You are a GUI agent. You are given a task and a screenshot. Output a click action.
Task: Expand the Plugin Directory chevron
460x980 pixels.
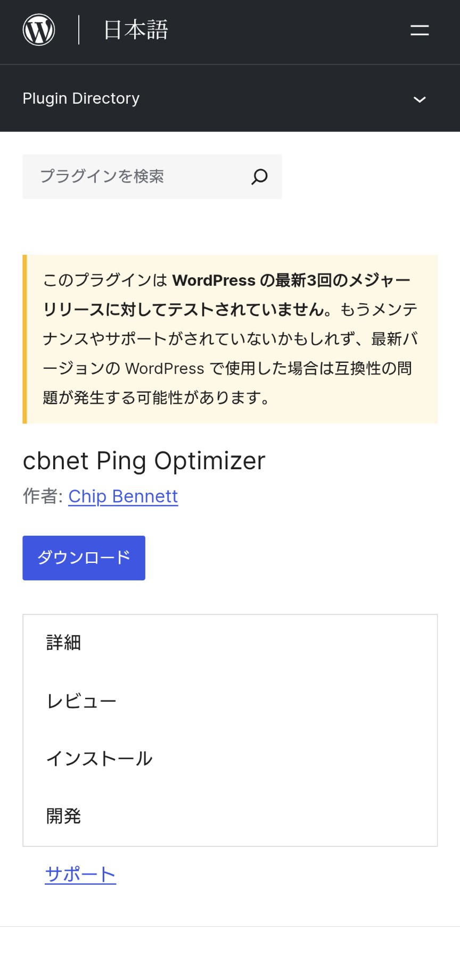point(420,99)
